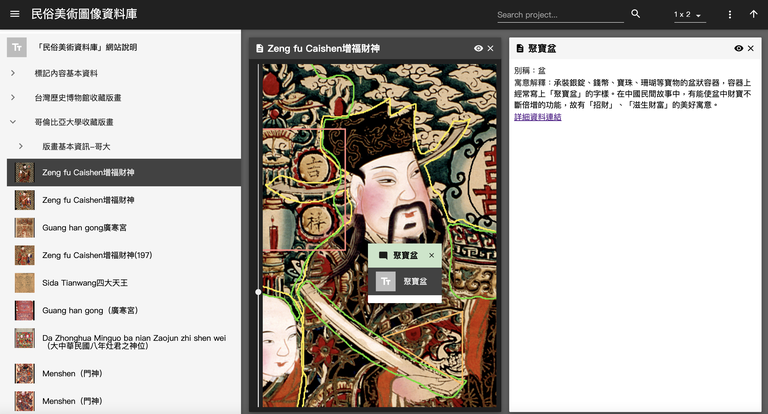Open 詳細資料連結 link
The width and height of the screenshot is (768, 414).
click(537, 117)
